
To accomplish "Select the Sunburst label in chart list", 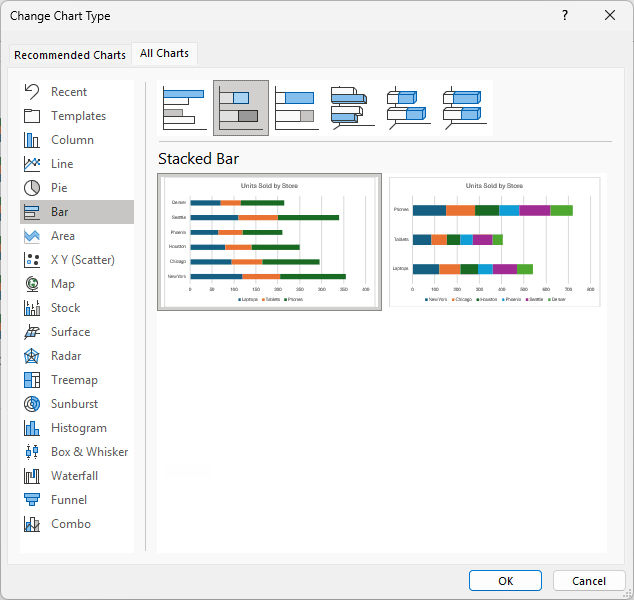I will 74,404.
